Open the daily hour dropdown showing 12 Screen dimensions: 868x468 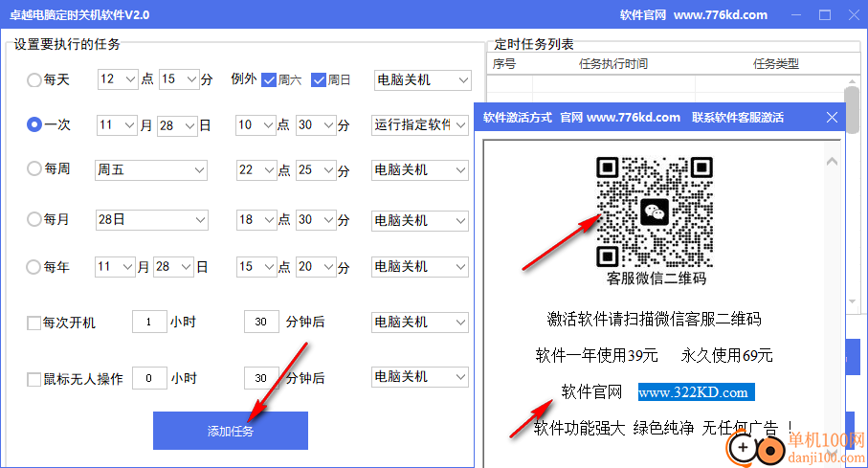point(118,79)
